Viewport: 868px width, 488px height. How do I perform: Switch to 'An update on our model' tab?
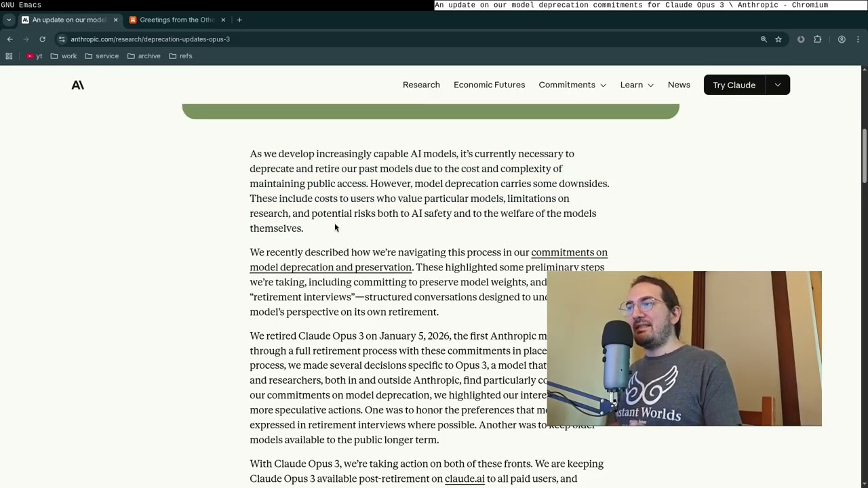pyautogui.click(x=69, y=20)
